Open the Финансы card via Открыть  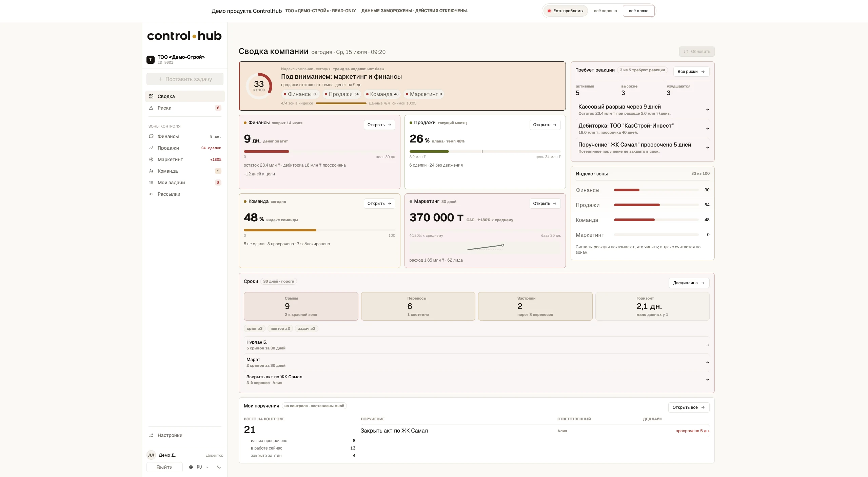(379, 125)
